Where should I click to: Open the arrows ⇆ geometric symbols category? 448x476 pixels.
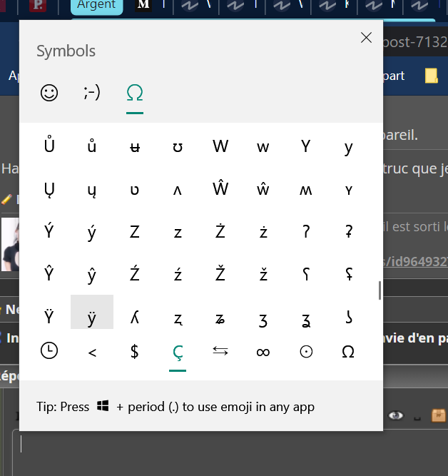coord(220,351)
